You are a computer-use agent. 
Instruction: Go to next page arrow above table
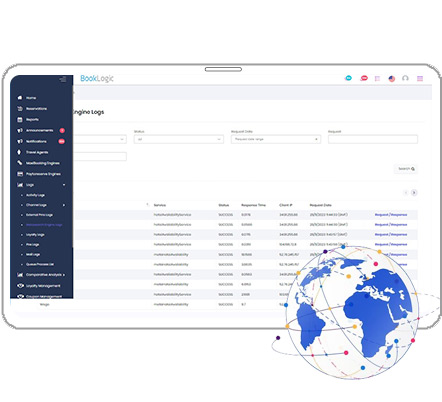[414, 192]
